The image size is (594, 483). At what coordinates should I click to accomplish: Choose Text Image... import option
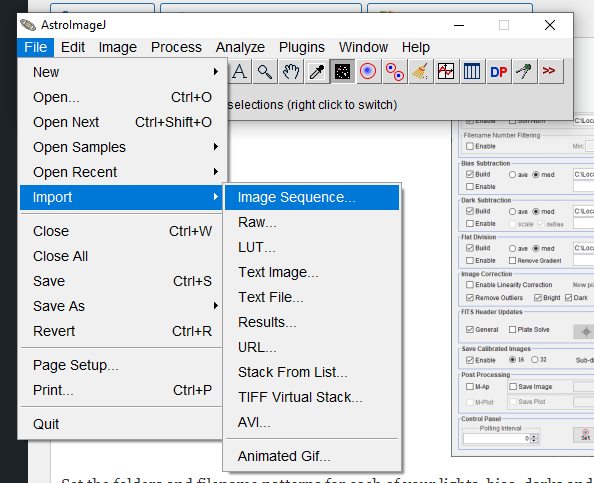pos(312,272)
